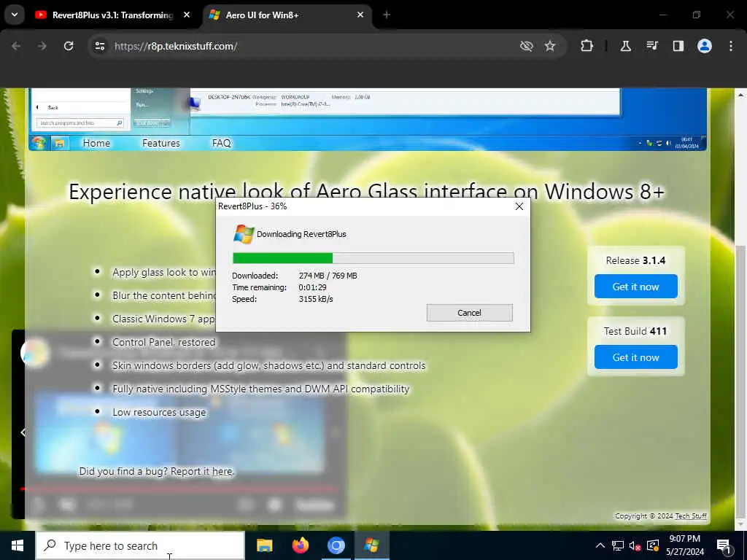The width and height of the screenshot is (747, 560).
Task: Open the Windows Start menu
Action: [x=18, y=545]
